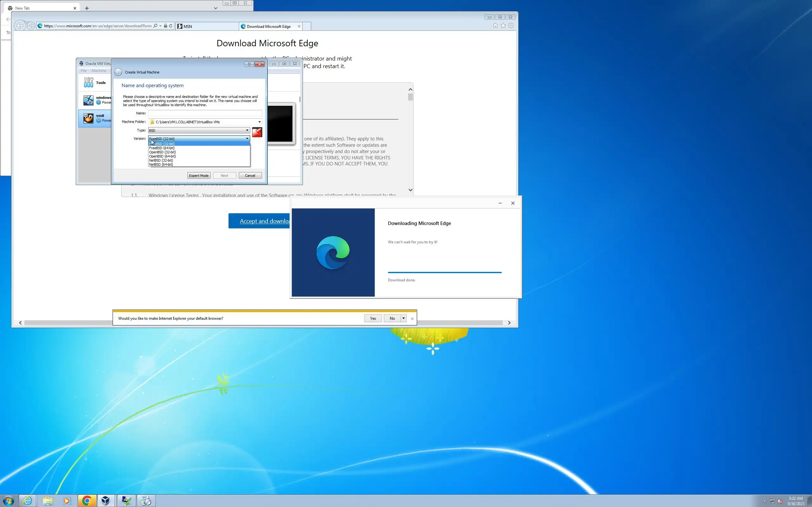Open IE favorites star icon
The image size is (812, 507).
[x=503, y=26]
